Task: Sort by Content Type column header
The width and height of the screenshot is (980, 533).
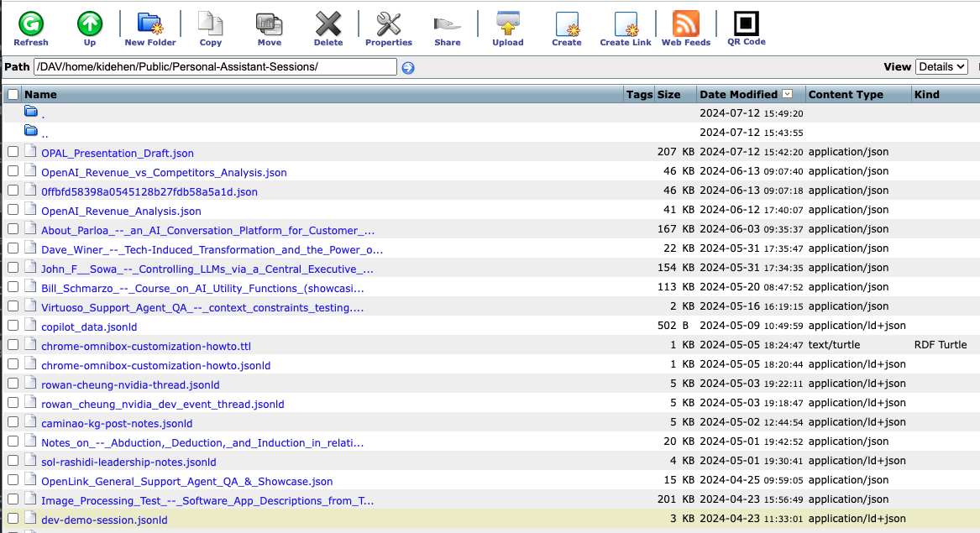Action: [x=846, y=95]
